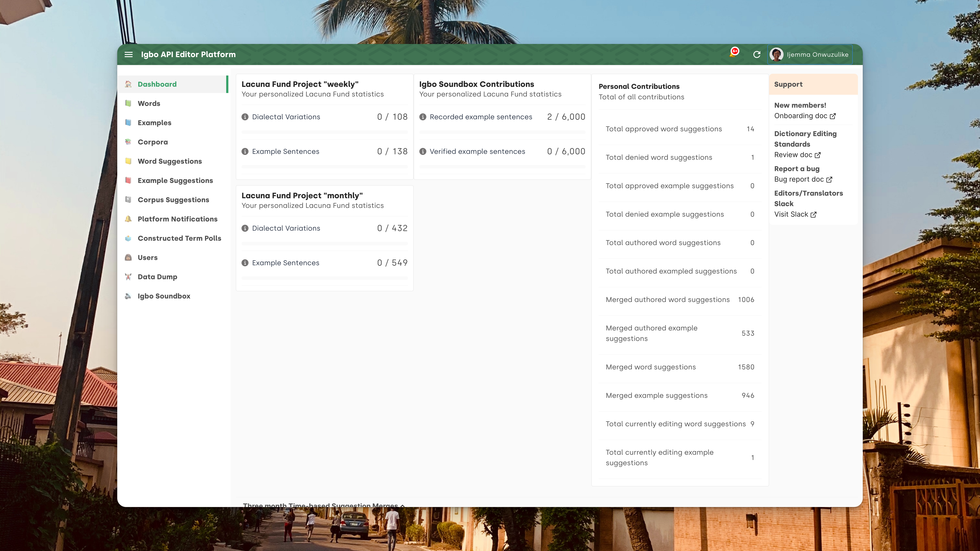Click the refresh icon in header
The width and height of the screenshot is (980, 551).
coord(757,54)
